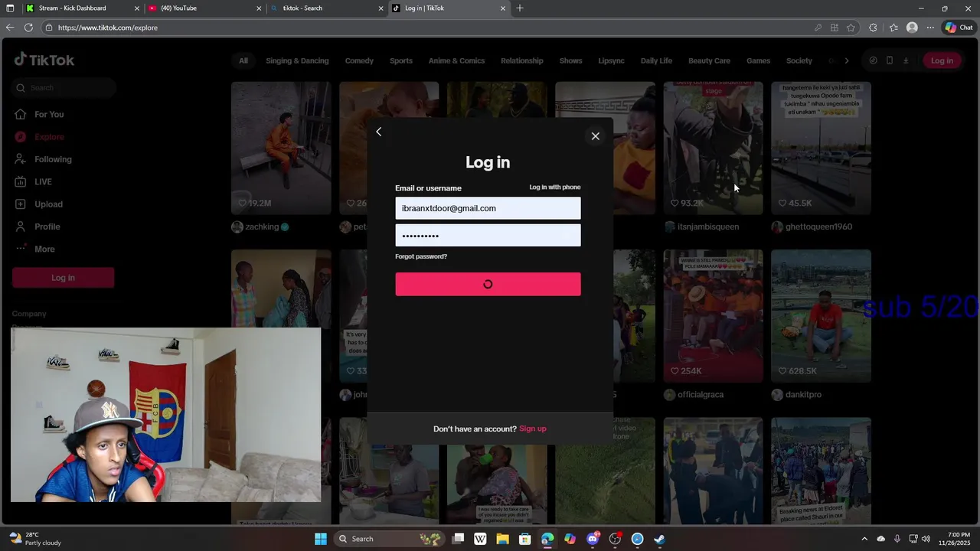Viewport: 980px width, 551px height.
Task: Click the TikTok coins icon in header
Action: tap(873, 60)
